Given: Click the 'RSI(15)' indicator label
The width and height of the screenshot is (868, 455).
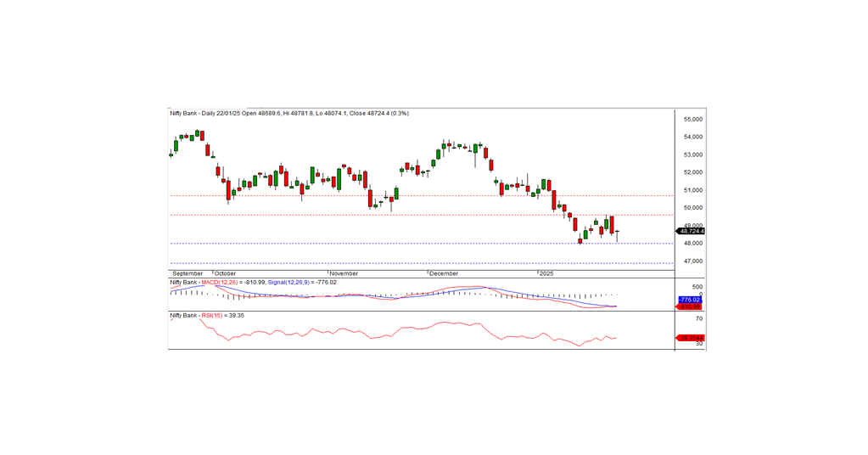Looking at the screenshot, I should [211, 316].
